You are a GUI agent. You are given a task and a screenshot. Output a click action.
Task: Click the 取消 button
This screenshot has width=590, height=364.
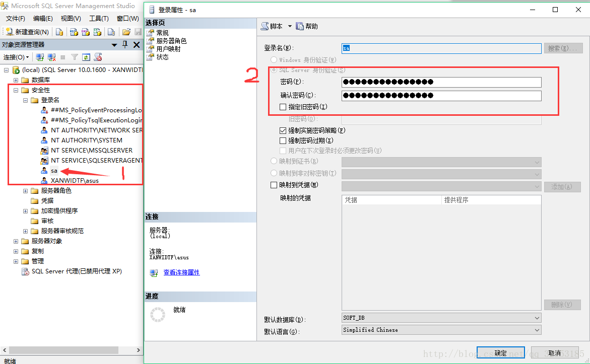tap(555, 353)
